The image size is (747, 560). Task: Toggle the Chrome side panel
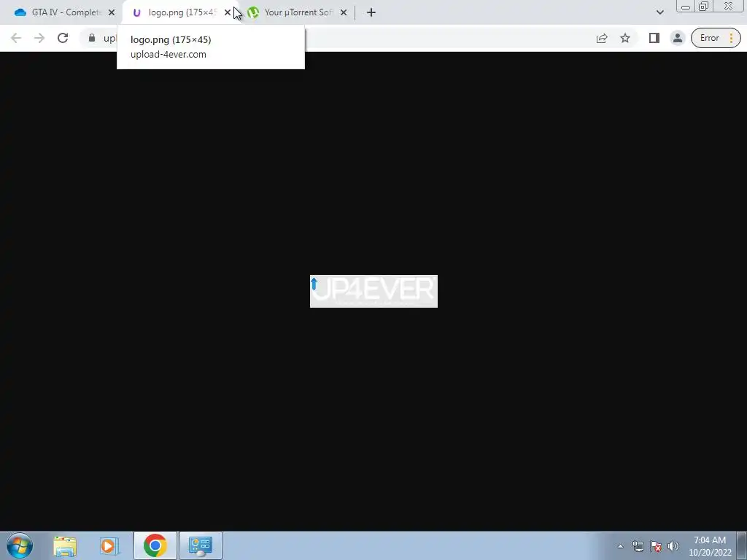point(654,38)
